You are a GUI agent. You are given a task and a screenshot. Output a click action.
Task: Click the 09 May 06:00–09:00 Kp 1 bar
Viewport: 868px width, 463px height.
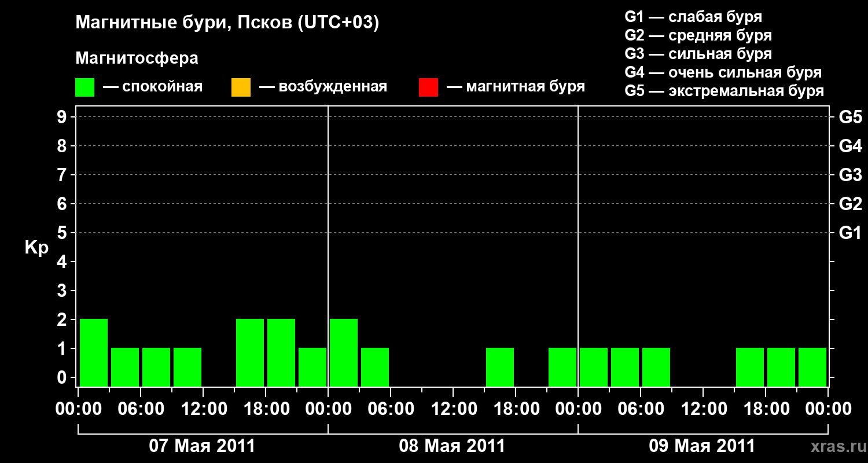click(x=656, y=367)
